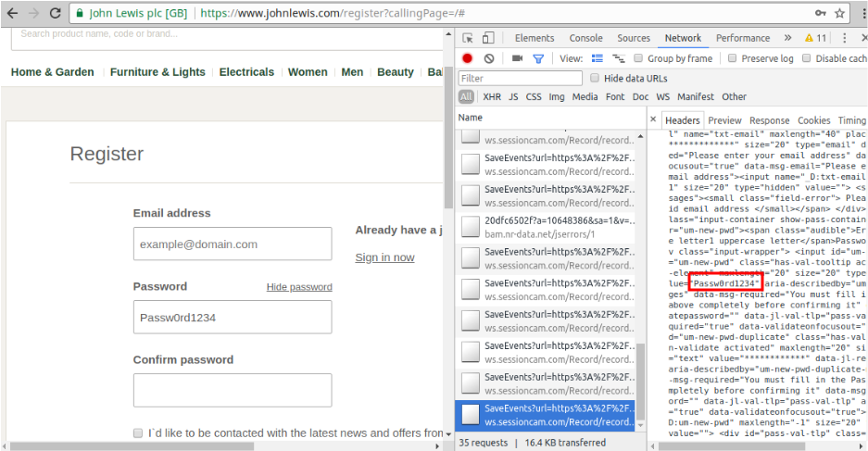The width and height of the screenshot is (868, 451).
Task: Open the Home & Garden menu
Action: [x=53, y=72]
